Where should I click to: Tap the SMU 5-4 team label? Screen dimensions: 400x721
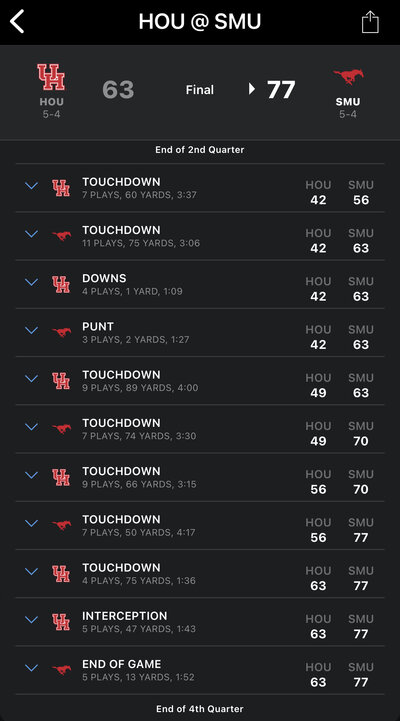coord(348,108)
